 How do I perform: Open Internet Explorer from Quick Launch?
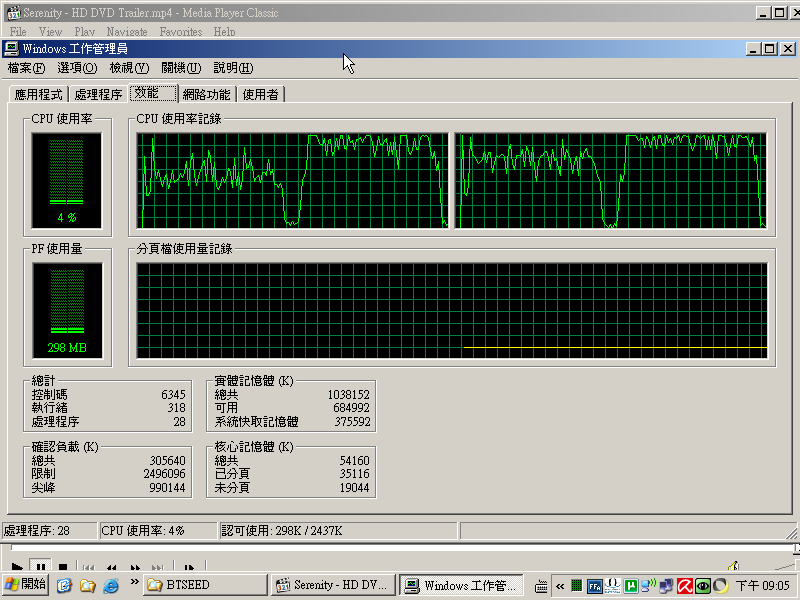pyautogui.click(x=111, y=585)
